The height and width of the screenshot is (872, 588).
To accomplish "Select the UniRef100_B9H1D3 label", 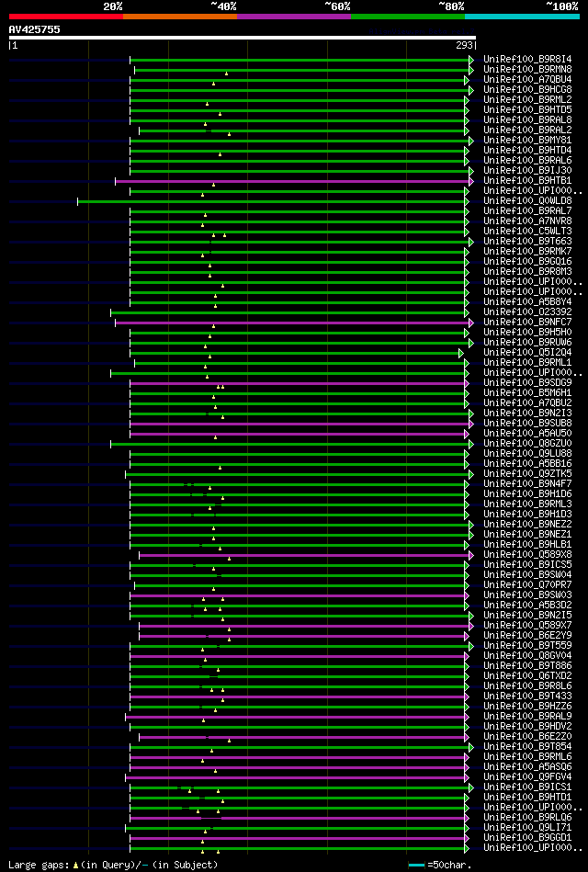I will [528, 514].
